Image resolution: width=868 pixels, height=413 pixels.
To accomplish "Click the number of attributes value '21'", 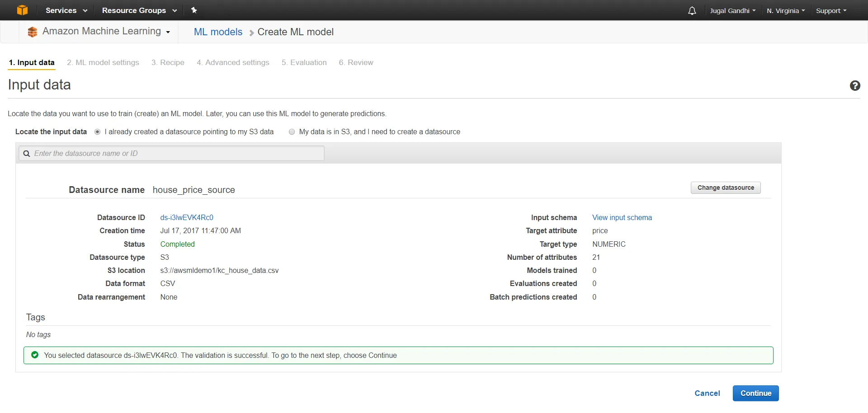I will 596,257.
